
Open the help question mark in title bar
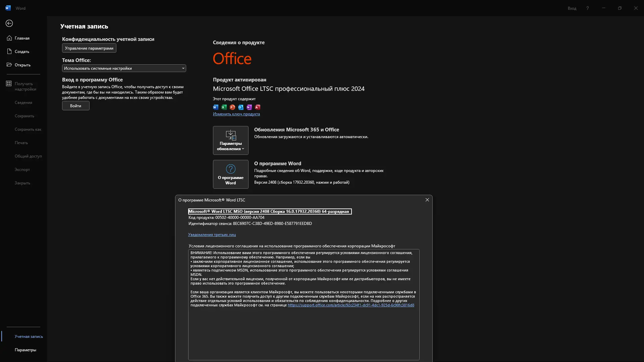coord(587,8)
